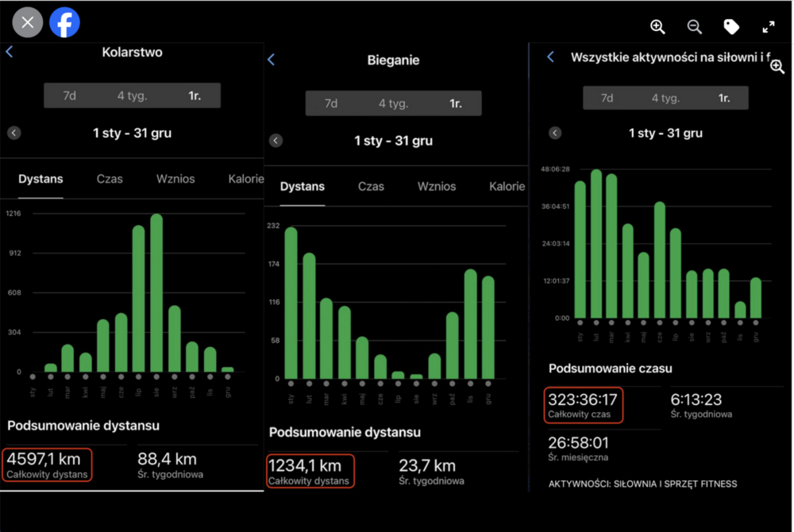Zoom in on the photo

click(x=657, y=27)
